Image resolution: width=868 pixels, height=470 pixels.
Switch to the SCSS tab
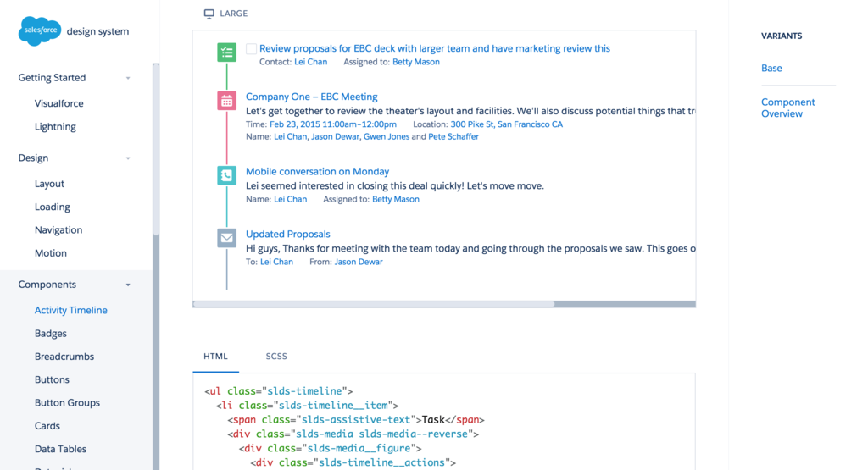pos(276,356)
